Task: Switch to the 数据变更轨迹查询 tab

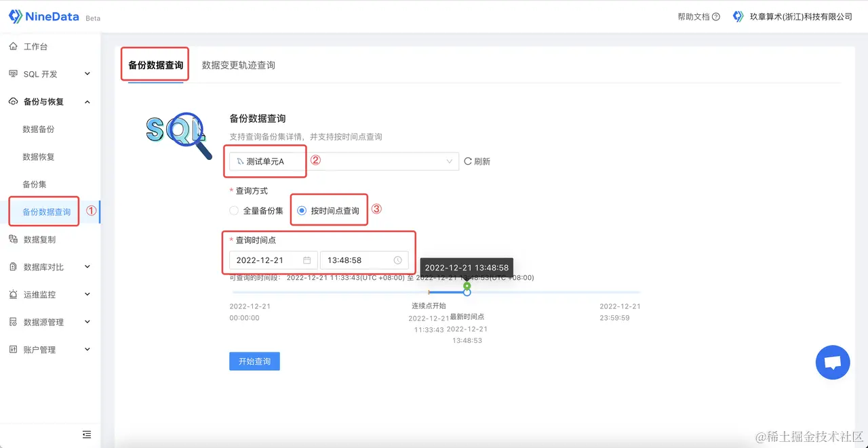Action: pos(238,65)
